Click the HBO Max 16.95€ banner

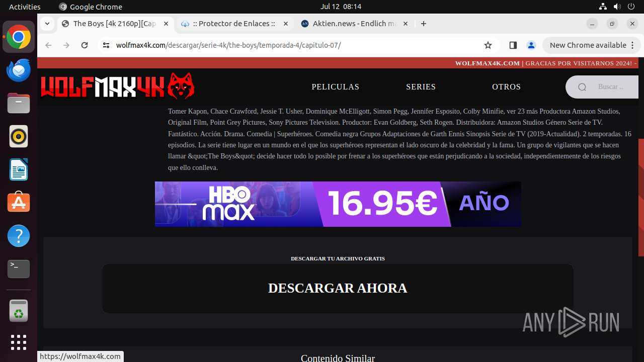tap(338, 204)
